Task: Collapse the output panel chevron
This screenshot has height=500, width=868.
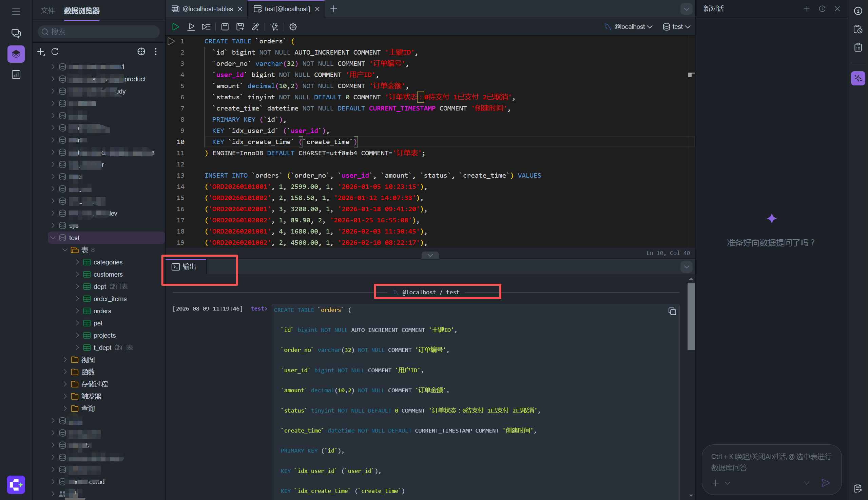Action: pos(686,267)
